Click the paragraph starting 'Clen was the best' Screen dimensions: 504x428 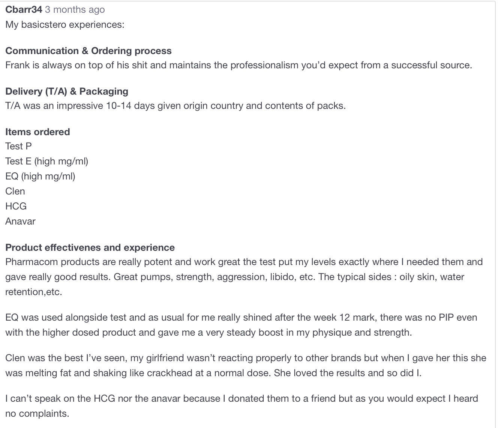pyautogui.click(x=246, y=366)
